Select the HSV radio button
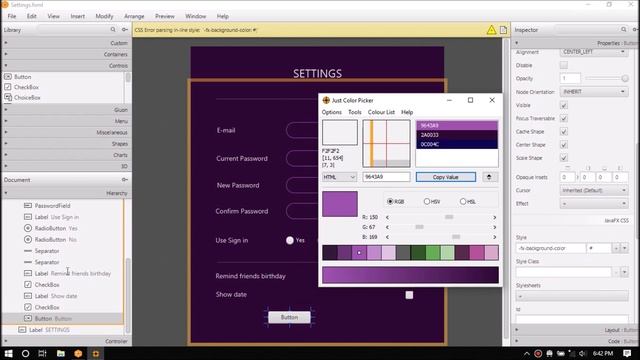 (427, 201)
